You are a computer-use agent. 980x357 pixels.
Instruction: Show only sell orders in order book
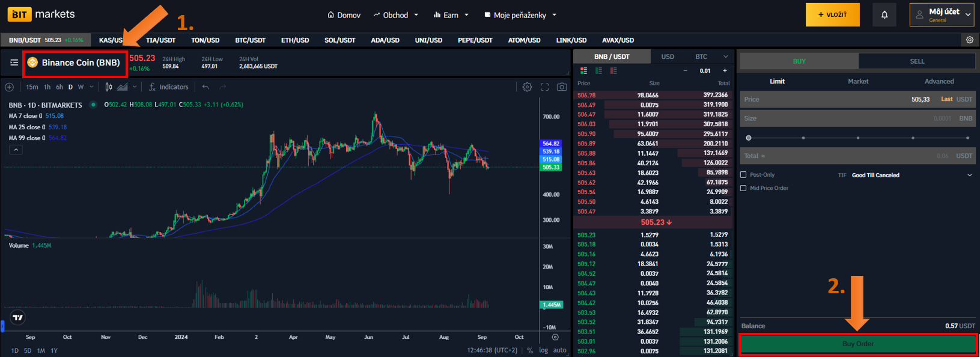(613, 71)
